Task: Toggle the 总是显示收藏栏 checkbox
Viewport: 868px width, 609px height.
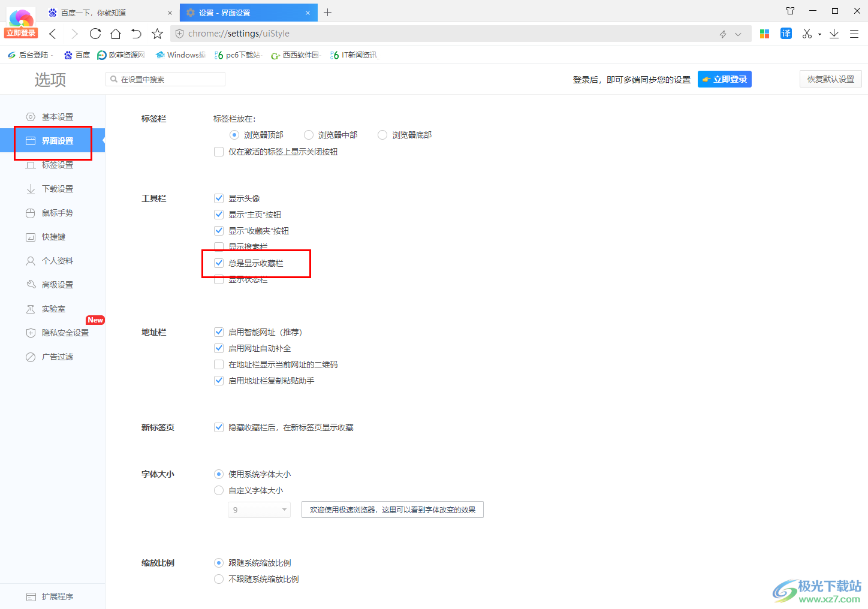Action: click(219, 263)
